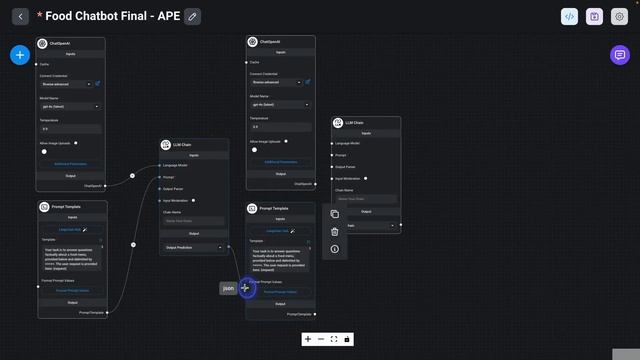Select the left ChatOpenAI node icon
Image resolution: width=640 pixels, height=360 pixels.
pyautogui.click(x=42, y=44)
